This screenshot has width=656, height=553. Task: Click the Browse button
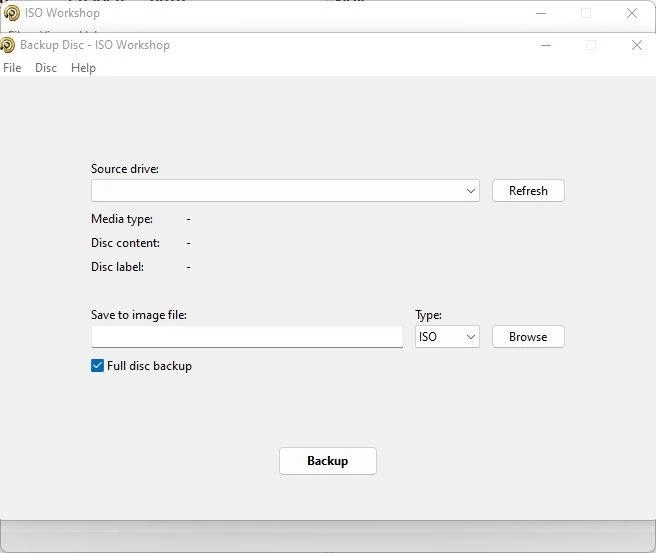(x=528, y=337)
